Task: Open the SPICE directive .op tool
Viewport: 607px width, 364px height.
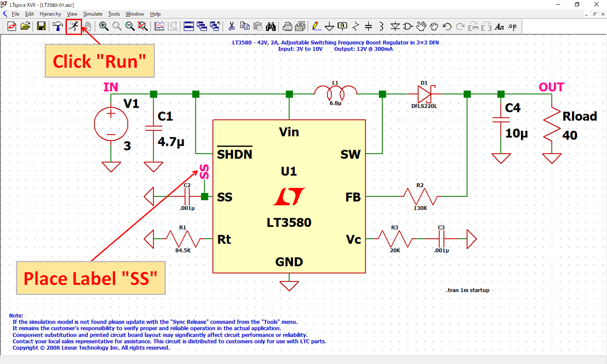Action: 512,27
